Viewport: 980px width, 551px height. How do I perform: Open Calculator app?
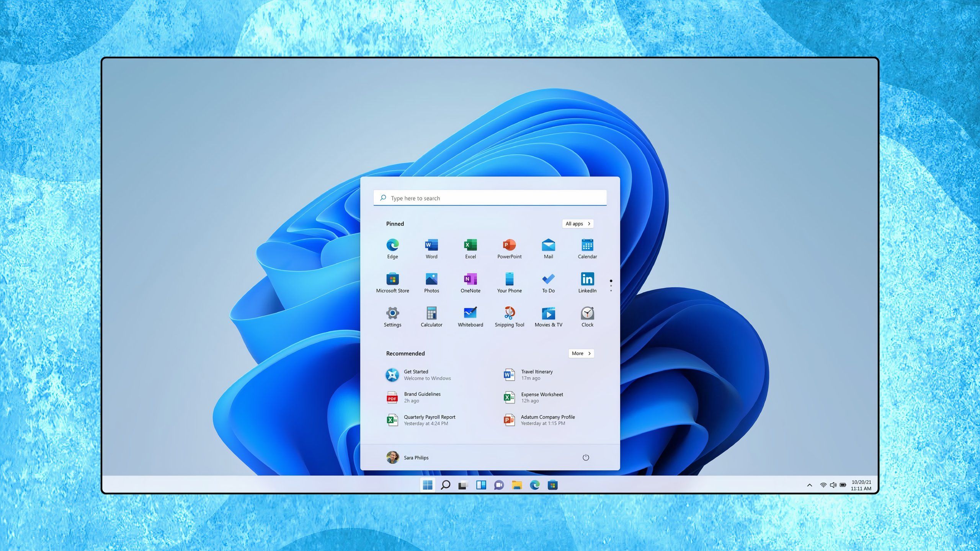[431, 313]
